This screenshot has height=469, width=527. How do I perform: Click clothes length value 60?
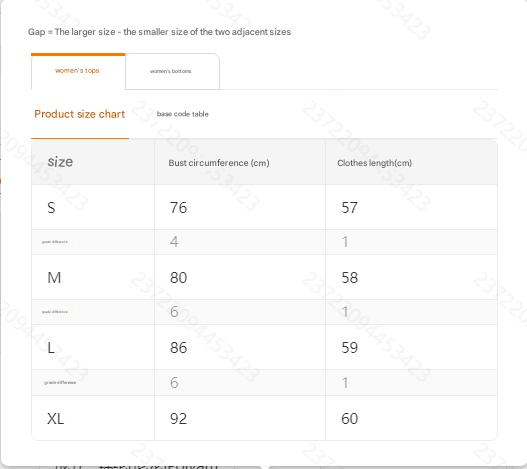click(350, 419)
